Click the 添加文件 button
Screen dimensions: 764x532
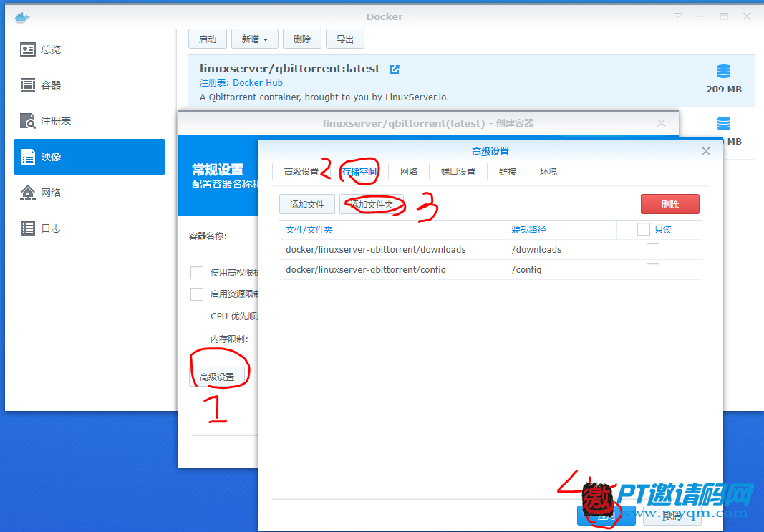click(307, 204)
